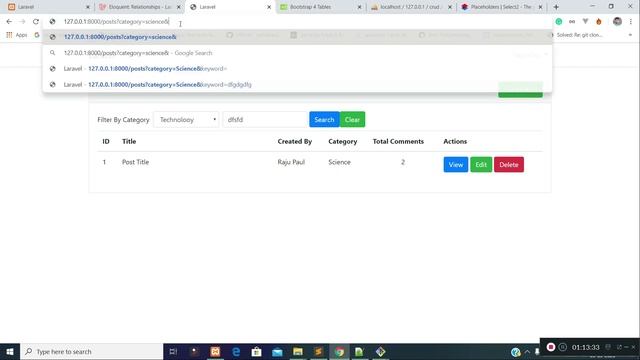Click the grey triangle extension icon
Screen dimensions: 640x360
(585, 22)
